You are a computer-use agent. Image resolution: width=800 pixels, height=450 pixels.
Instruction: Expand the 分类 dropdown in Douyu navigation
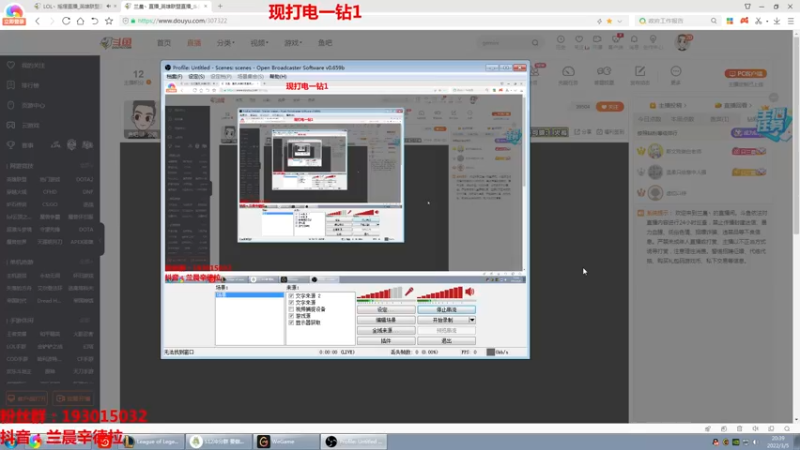point(225,43)
